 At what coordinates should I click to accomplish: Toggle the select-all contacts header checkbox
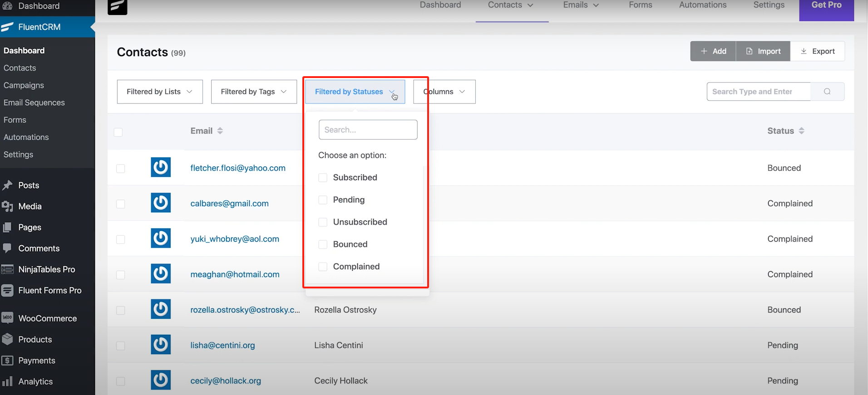pos(118,132)
